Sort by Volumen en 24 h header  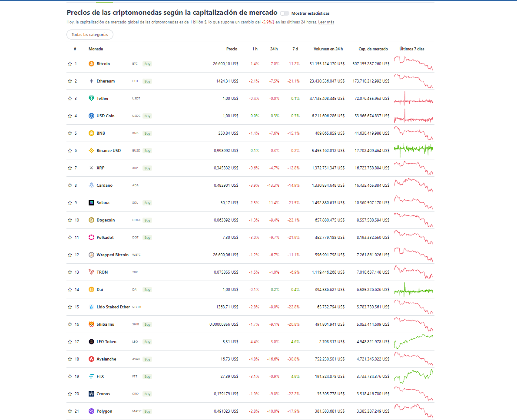pyautogui.click(x=328, y=49)
